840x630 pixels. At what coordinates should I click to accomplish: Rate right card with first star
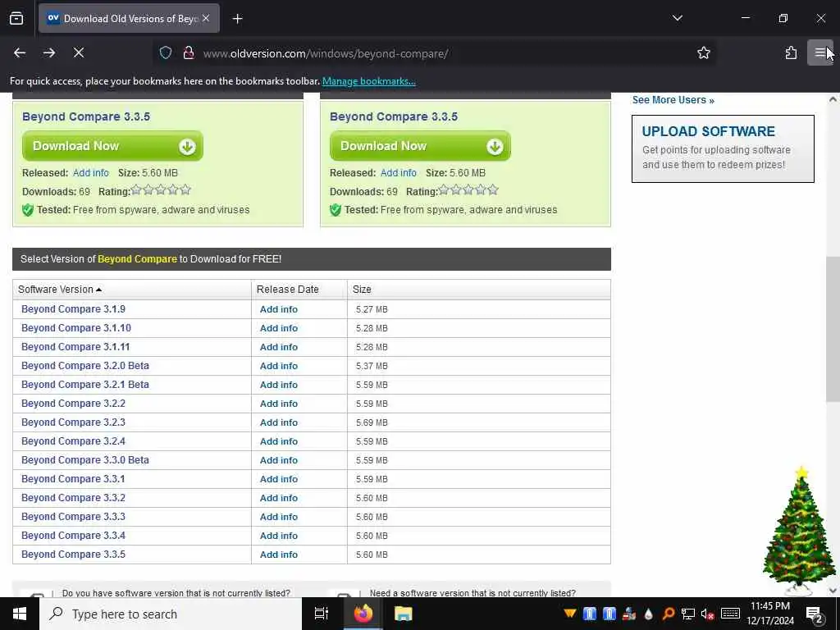coord(444,189)
